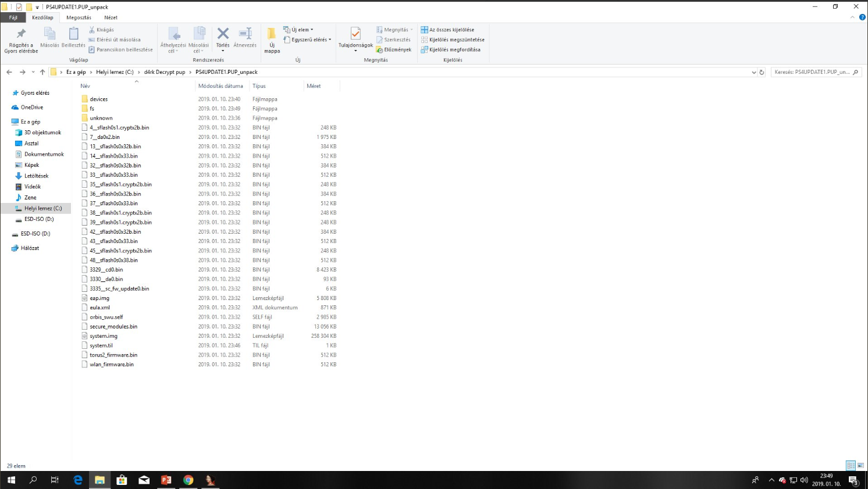
Task: Pin with Rögzítés a Gyors elérésbe icon
Action: pyautogui.click(x=21, y=36)
